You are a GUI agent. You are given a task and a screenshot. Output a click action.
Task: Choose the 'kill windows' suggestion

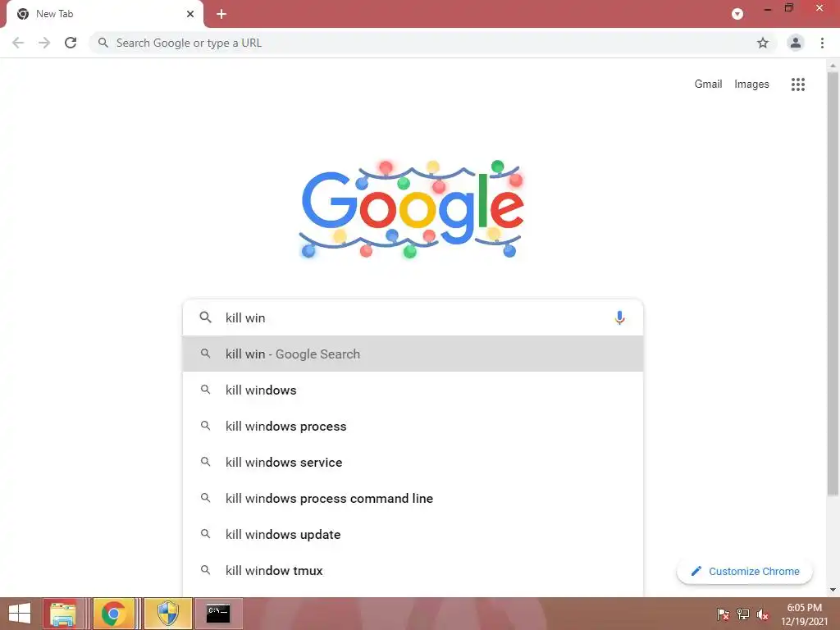pos(413,390)
